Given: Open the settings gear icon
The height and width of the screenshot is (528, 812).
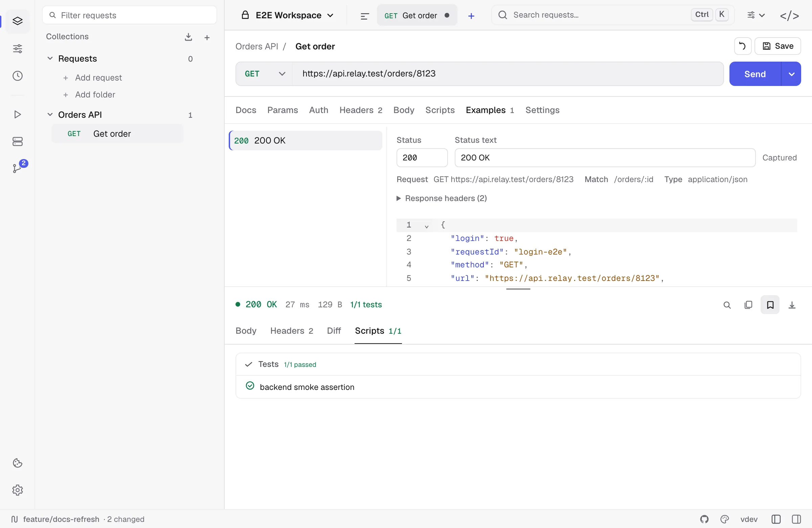Looking at the screenshot, I should (17, 490).
